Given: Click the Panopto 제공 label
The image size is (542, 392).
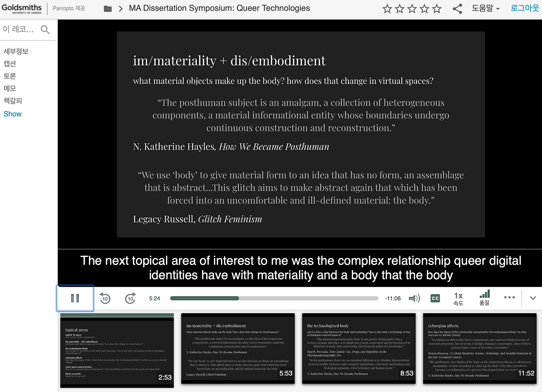Looking at the screenshot, I should tap(69, 8).
